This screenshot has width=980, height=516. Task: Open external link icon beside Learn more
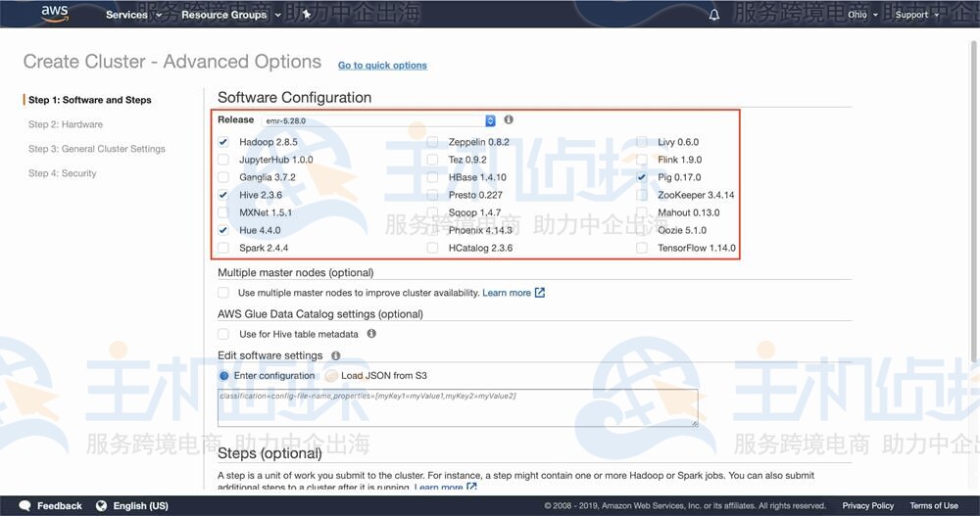540,293
